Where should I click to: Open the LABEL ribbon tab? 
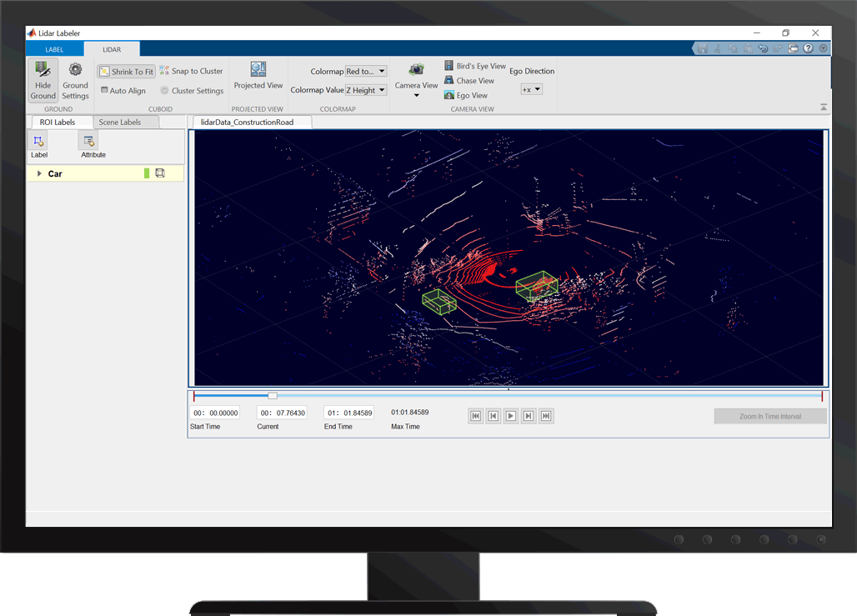click(54, 48)
